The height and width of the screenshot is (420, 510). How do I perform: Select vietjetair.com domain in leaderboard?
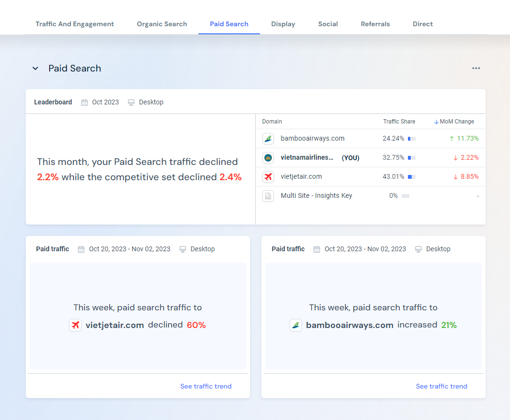pyautogui.click(x=301, y=176)
